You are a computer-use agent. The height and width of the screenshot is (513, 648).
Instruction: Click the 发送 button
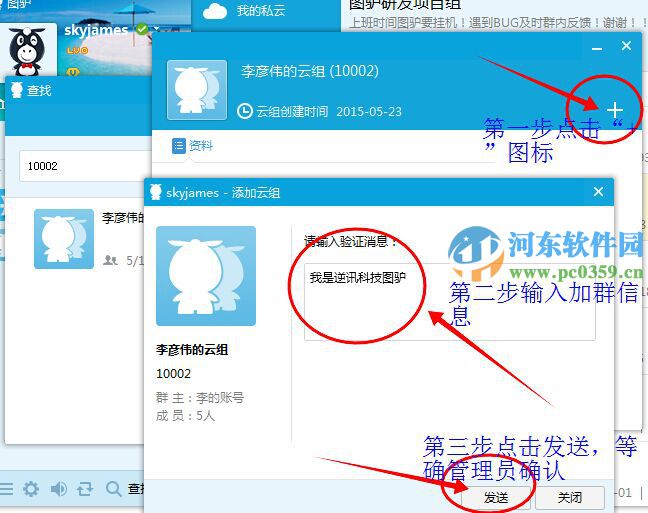(496, 498)
